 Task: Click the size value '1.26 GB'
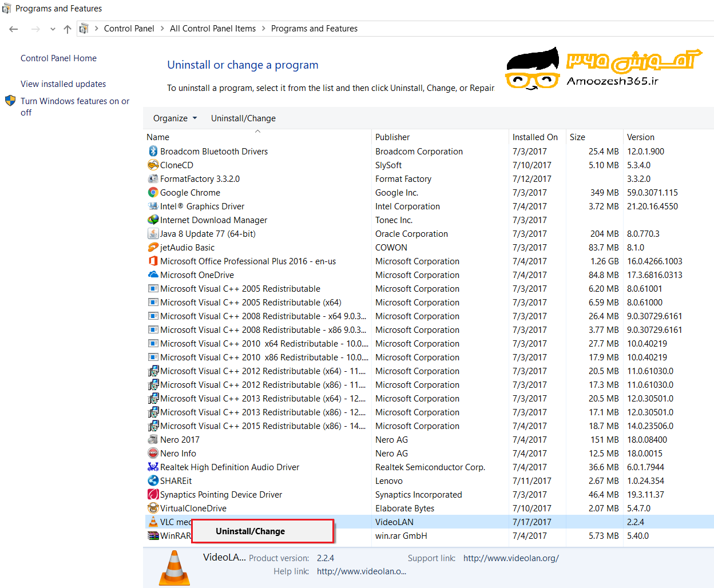click(604, 261)
